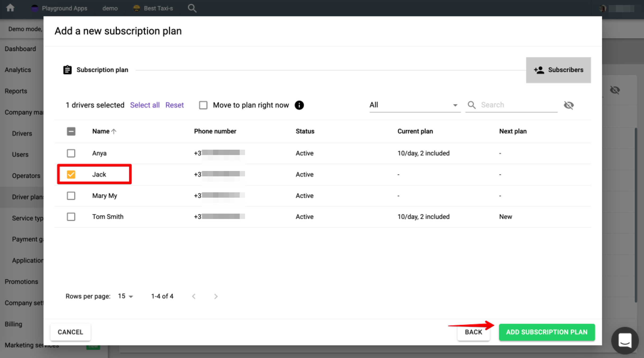Click the Add Subscription Plan button

(547, 332)
